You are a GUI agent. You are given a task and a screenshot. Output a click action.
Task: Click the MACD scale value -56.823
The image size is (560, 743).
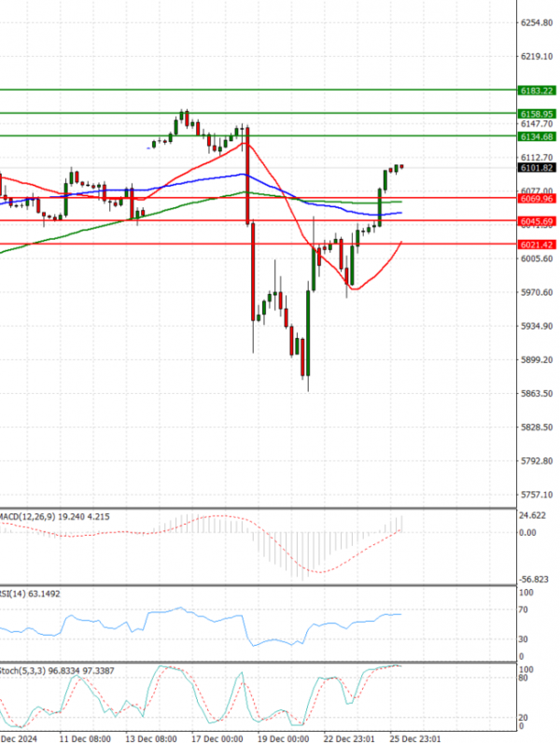coord(534,580)
